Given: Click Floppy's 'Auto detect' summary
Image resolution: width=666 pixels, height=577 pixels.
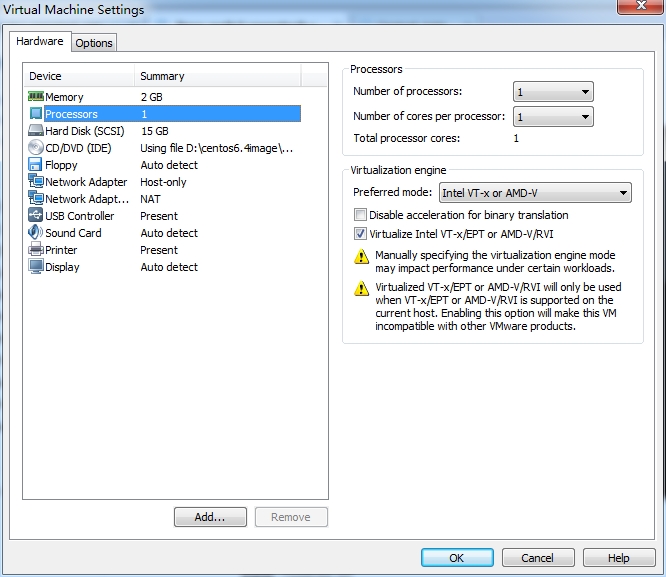Looking at the screenshot, I should [x=169, y=165].
